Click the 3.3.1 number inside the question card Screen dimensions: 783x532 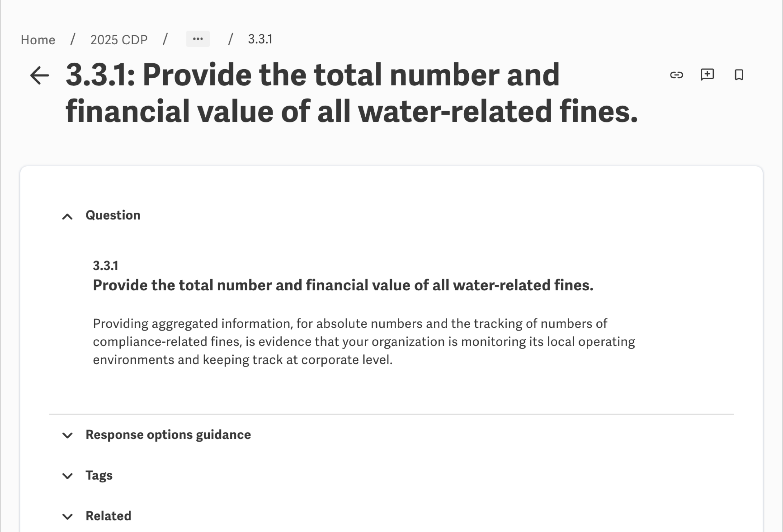[x=106, y=266]
